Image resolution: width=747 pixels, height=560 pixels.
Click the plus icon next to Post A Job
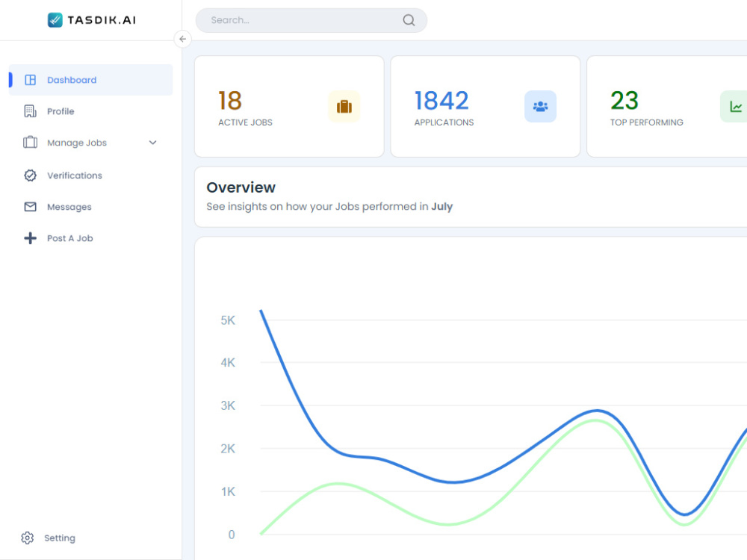coord(28,237)
